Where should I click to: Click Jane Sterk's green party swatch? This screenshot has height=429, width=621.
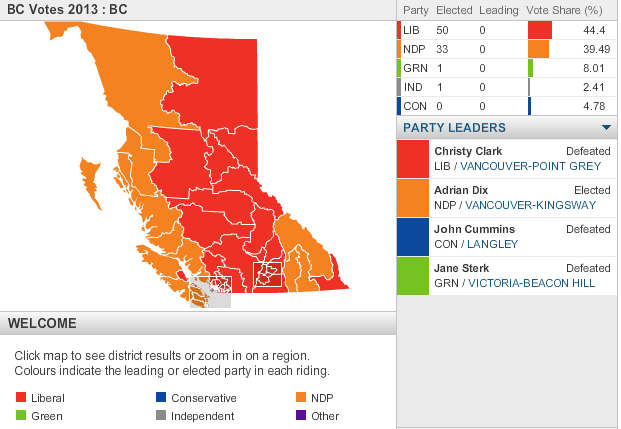coord(412,276)
